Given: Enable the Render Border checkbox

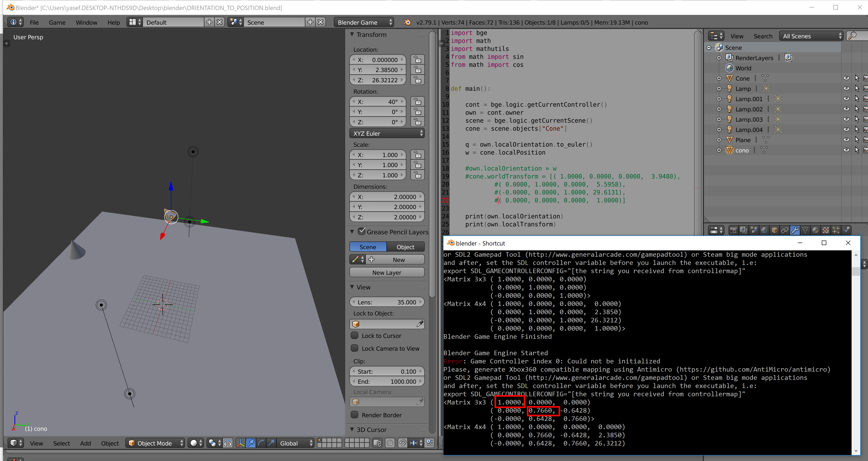Looking at the screenshot, I should 355,415.
